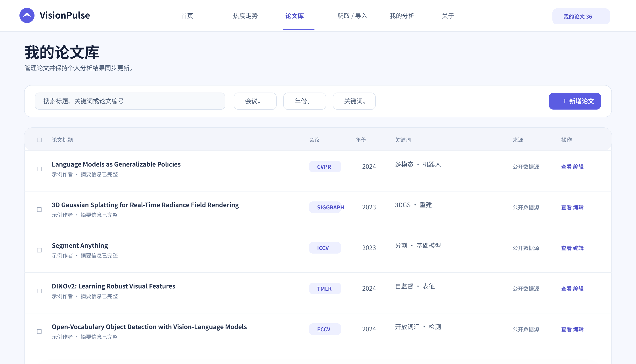The image size is (636, 364).
Task: Open 查看 link for Segment Anything
Action: [566, 248]
